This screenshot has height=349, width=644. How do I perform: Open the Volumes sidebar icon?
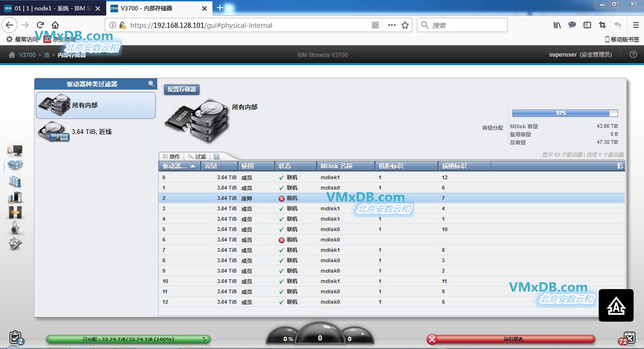[15, 181]
